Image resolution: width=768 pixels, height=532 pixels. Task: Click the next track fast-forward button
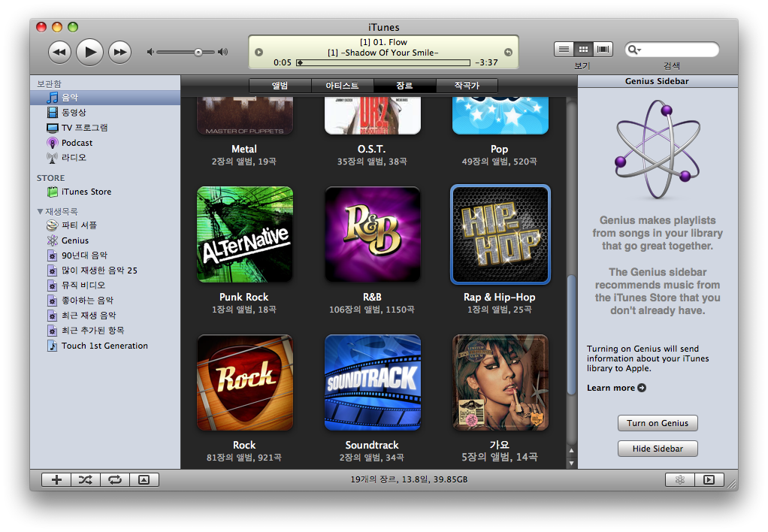pyautogui.click(x=120, y=52)
